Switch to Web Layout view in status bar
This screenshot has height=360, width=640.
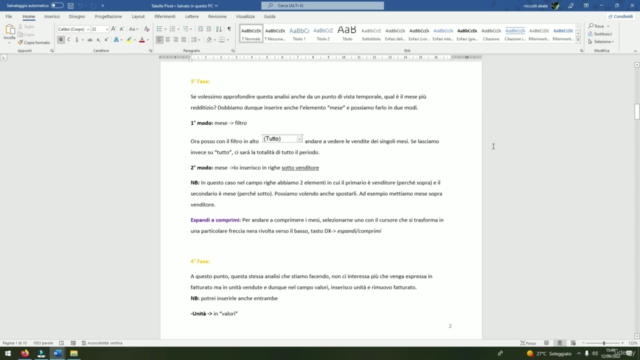[x=573, y=343]
